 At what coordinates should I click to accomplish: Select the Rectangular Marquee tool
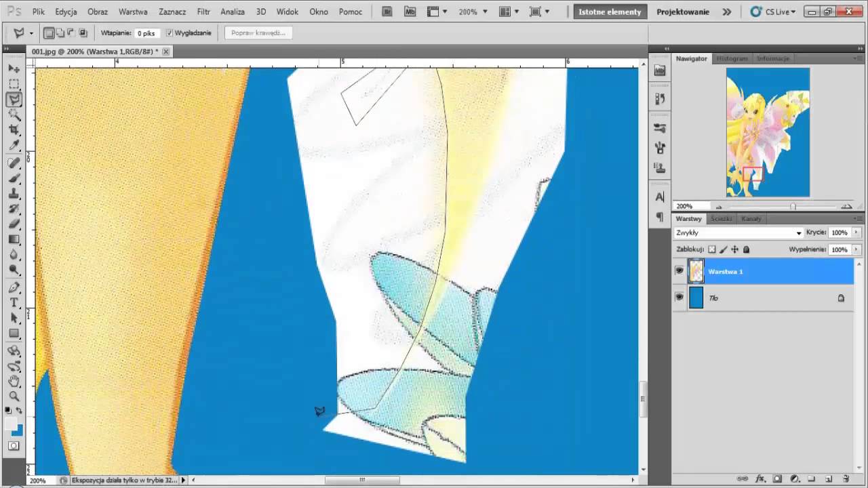(14, 84)
